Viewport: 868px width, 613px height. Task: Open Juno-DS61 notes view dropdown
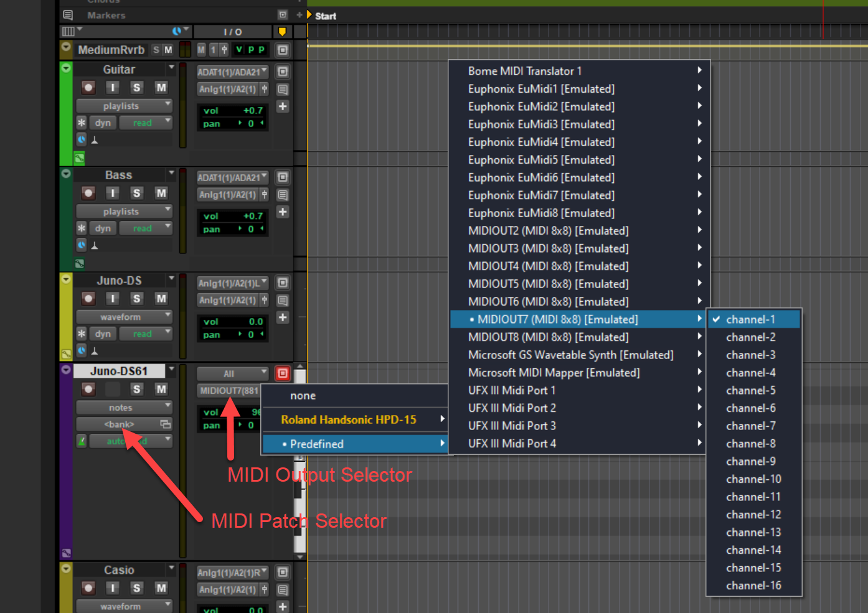coord(123,408)
